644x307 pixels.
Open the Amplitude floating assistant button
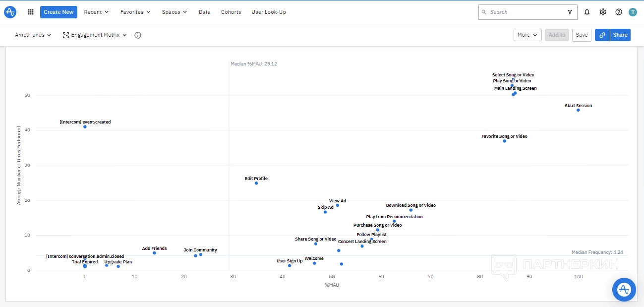click(x=624, y=290)
